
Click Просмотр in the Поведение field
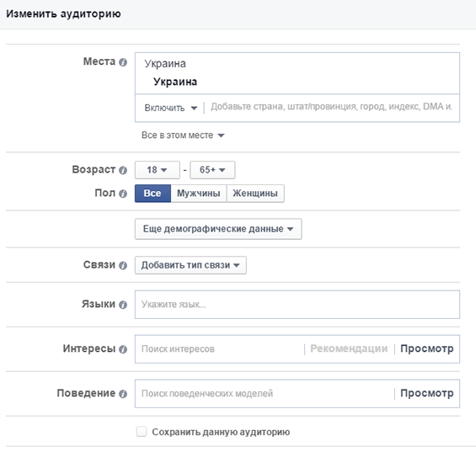pos(427,393)
